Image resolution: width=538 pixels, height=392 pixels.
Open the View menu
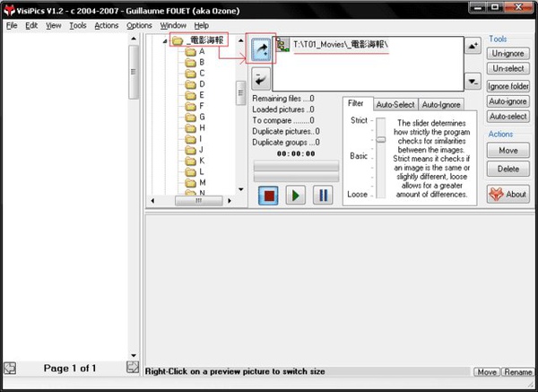tap(54, 25)
